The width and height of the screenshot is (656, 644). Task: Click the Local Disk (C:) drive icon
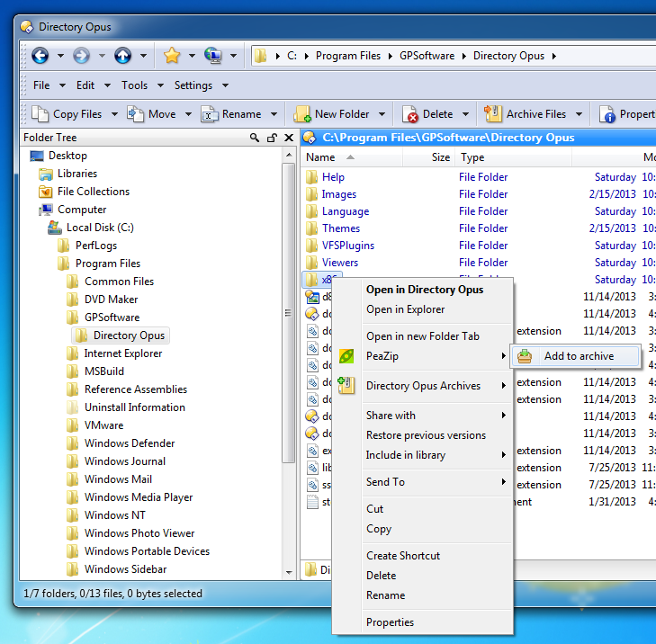click(x=55, y=228)
